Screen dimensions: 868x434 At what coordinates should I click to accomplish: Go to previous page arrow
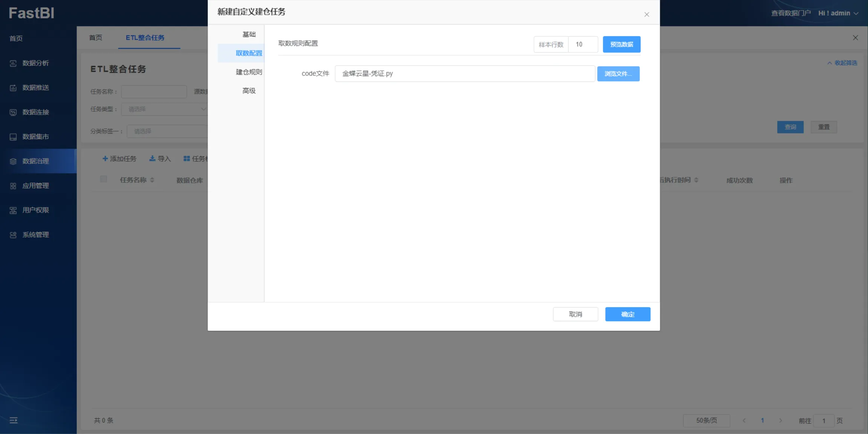click(744, 420)
